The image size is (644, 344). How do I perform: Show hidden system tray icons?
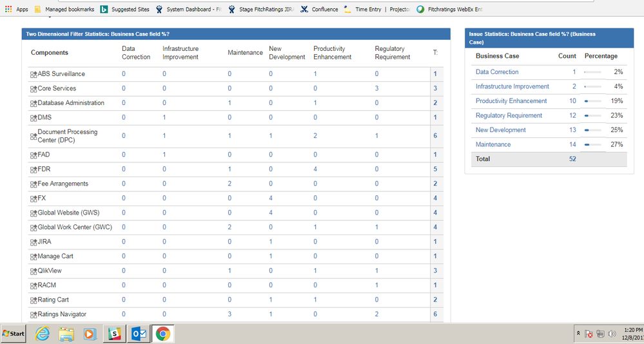pos(578,333)
